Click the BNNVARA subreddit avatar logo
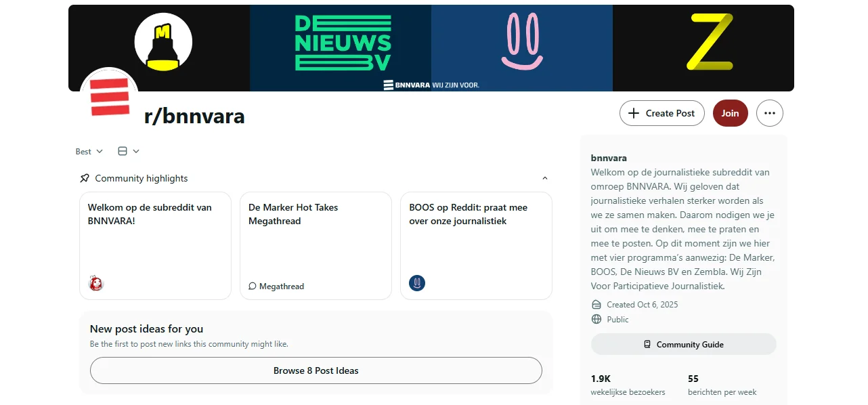Viewport: 868px width, 405px height. tap(110, 98)
